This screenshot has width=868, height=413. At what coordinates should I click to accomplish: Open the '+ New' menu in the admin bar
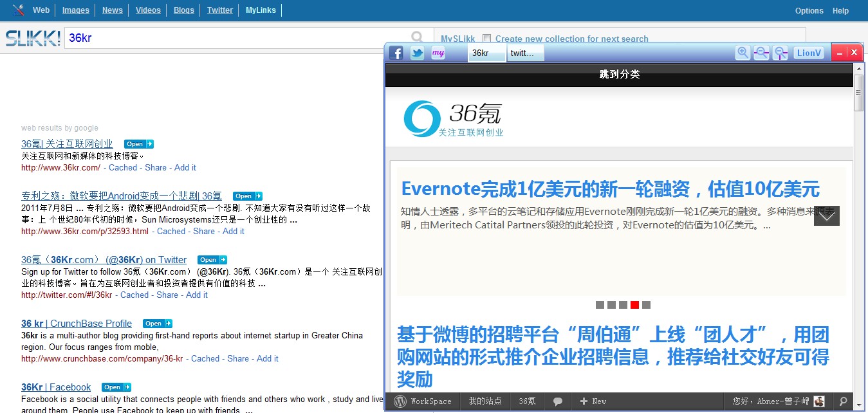(x=593, y=401)
